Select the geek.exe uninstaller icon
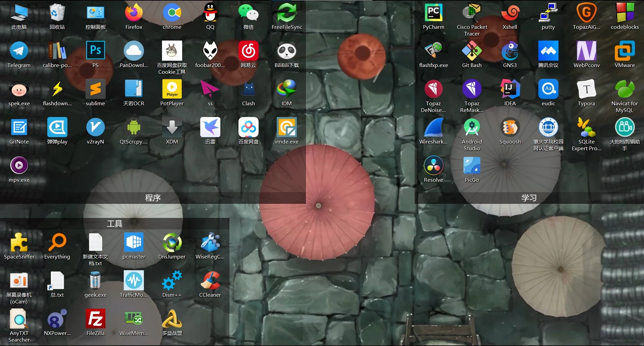Image resolution: width=644 pixels, height=346 pixels. 96,281
